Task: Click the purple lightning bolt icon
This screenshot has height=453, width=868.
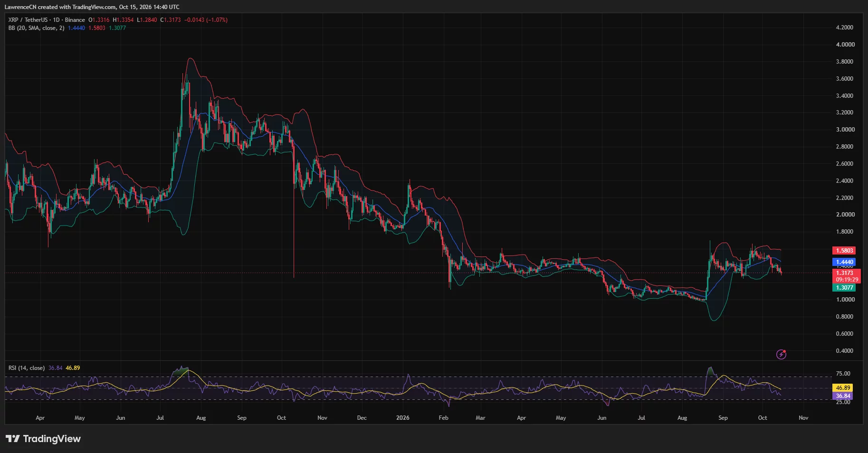Action: click(781, 354)
